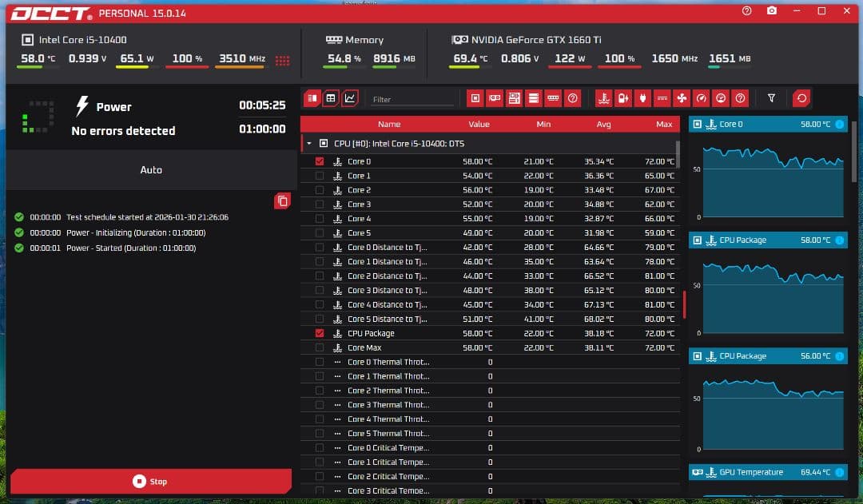This screenshot has width=863, height=504.
Task: Toggle the GPU hardware filter icon
Action: [495, 98]
